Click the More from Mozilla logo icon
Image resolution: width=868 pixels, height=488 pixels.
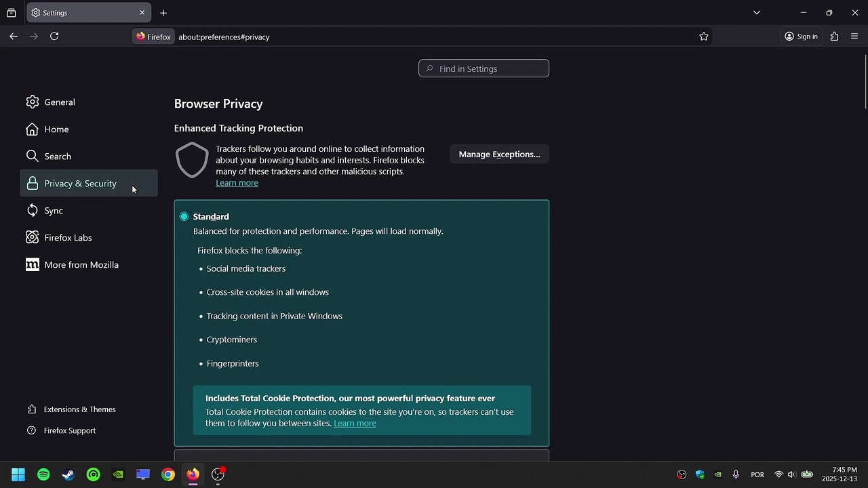33,265
